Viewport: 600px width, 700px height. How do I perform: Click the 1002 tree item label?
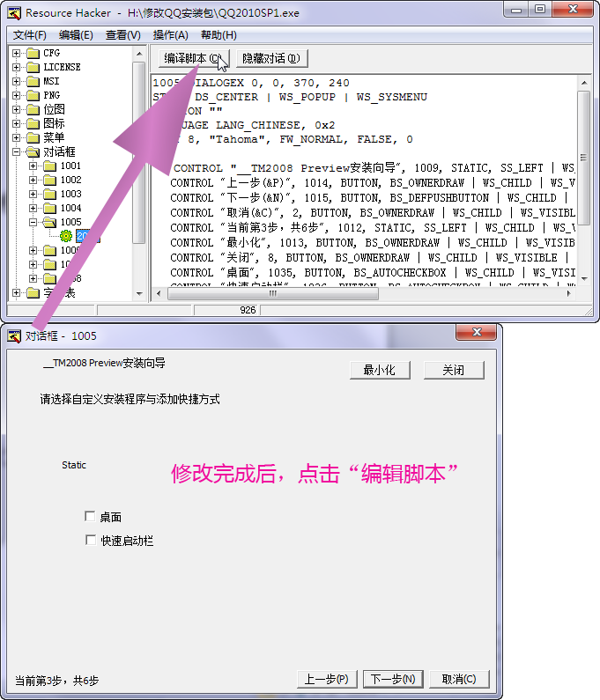coord(71,180)
